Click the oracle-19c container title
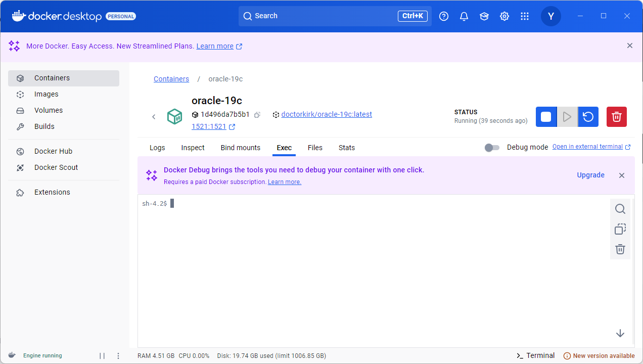Image resolution: width=643 pixels, height=364 pixels. pos(217,101)
